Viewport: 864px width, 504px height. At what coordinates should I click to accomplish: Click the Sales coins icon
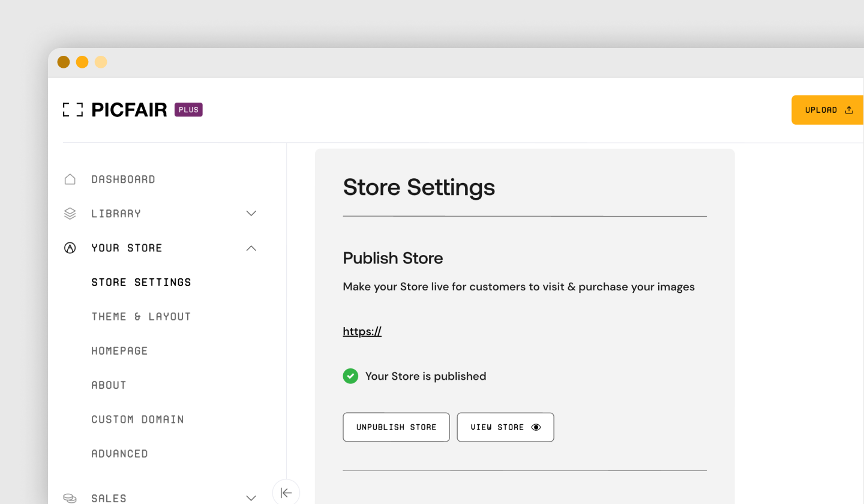tap(70, 497)
